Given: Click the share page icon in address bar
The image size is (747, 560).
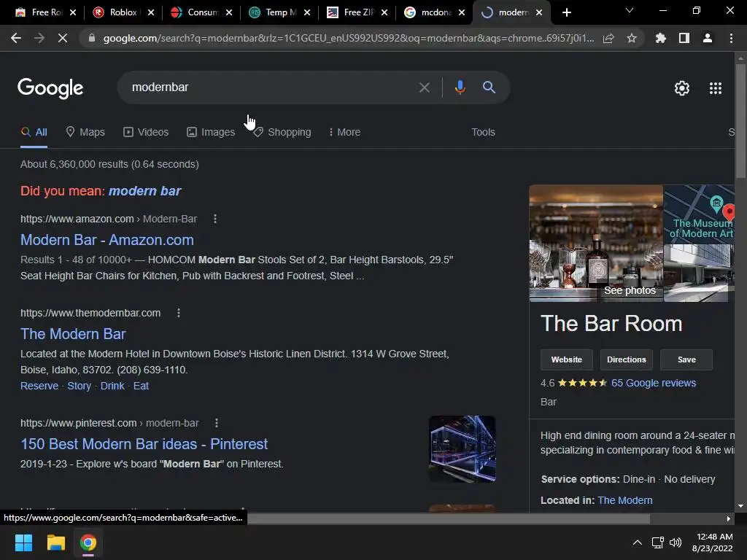Looking at the screenshot, I should [x=608, y=38].
